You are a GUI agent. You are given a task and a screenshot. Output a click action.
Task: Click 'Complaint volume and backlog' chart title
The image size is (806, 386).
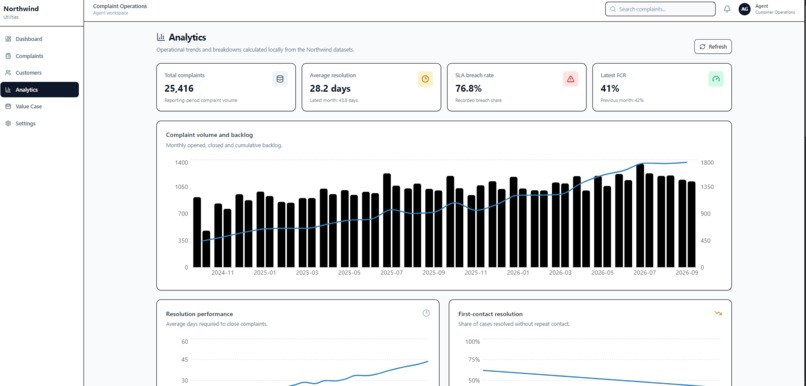click(x=209, y=135)
